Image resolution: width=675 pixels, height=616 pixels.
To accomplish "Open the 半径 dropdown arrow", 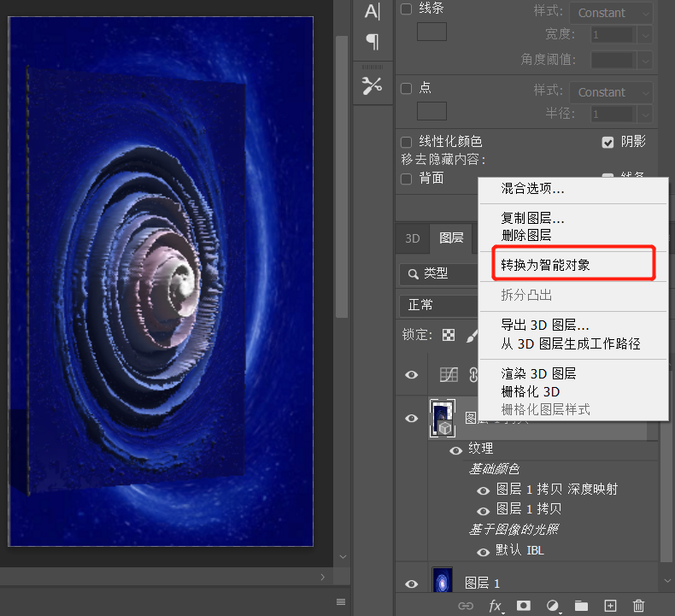I will coord(645,114).
